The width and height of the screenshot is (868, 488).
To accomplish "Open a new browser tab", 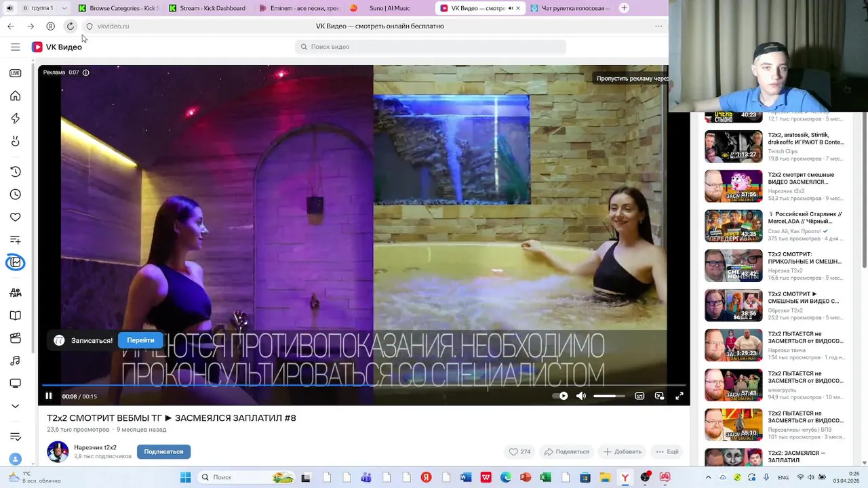I will 624,8.
